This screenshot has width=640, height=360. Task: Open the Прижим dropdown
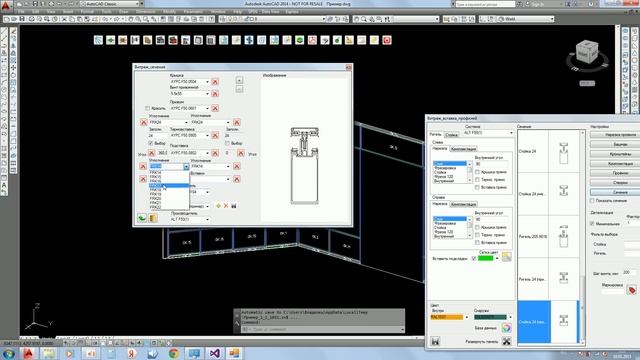207,108
